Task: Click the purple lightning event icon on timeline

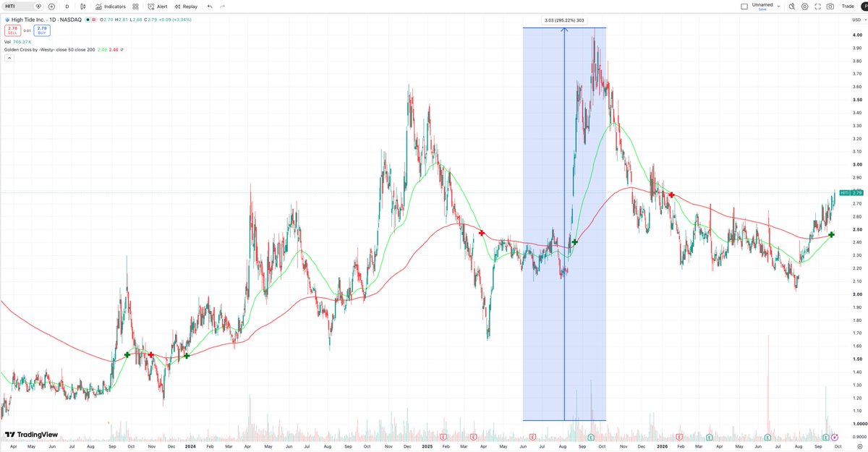Action: click(835, 438)
